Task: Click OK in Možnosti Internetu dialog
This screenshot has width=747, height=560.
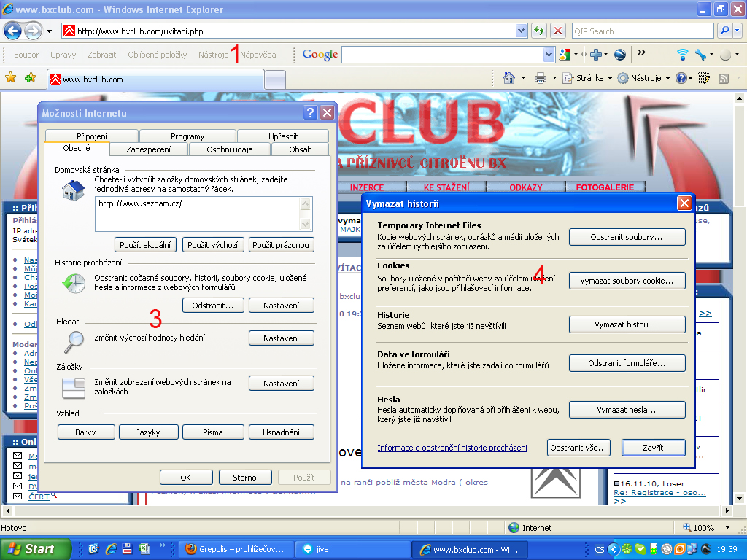Action: (186, 477)
